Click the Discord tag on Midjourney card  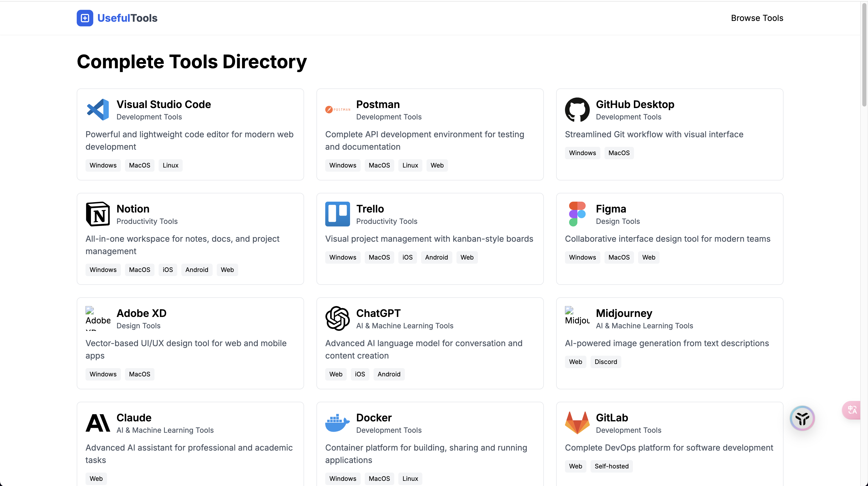[606, 362]
